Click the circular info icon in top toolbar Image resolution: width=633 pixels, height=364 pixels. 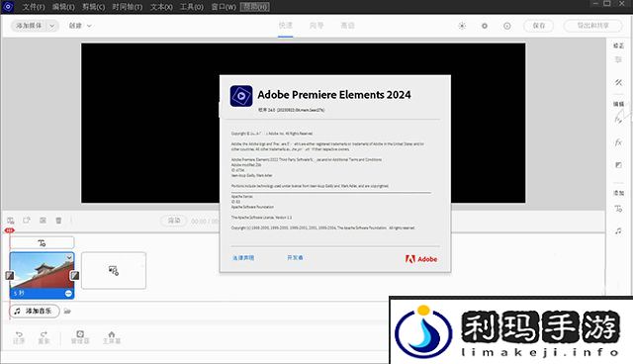[507, 26]
